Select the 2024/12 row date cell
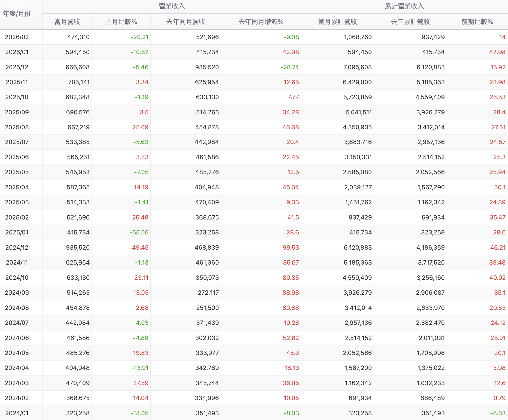508x420 pixels. [17, 247]
